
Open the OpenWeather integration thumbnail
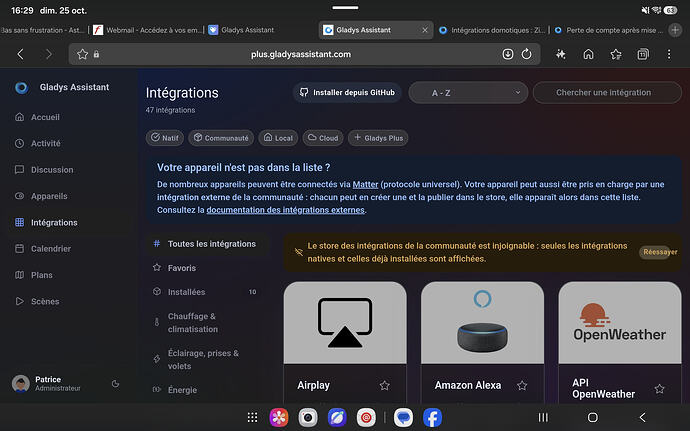click(620, 323)
